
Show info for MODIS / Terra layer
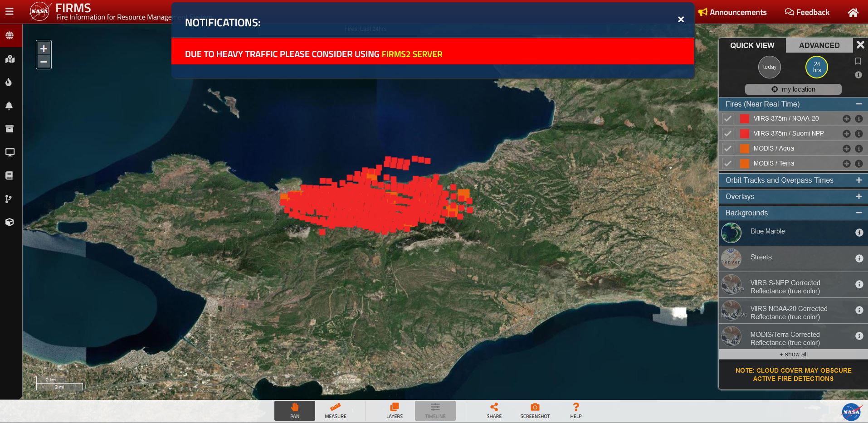[858, 164]
